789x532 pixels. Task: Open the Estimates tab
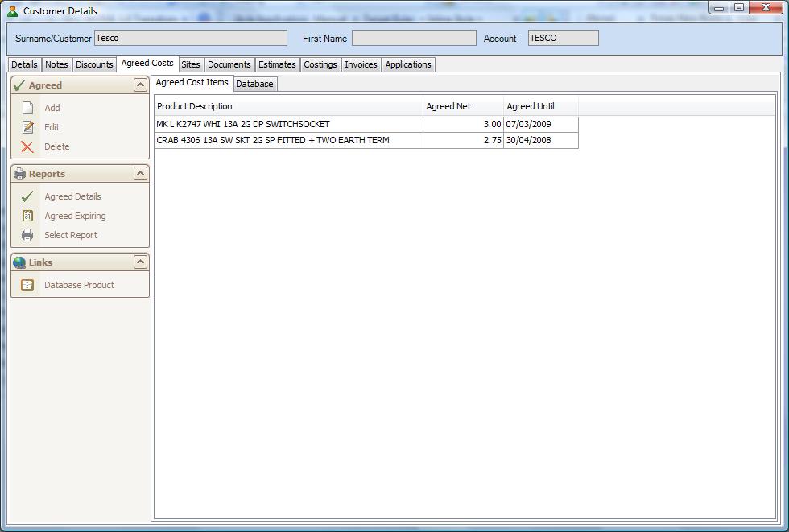(x=277, y=64)
